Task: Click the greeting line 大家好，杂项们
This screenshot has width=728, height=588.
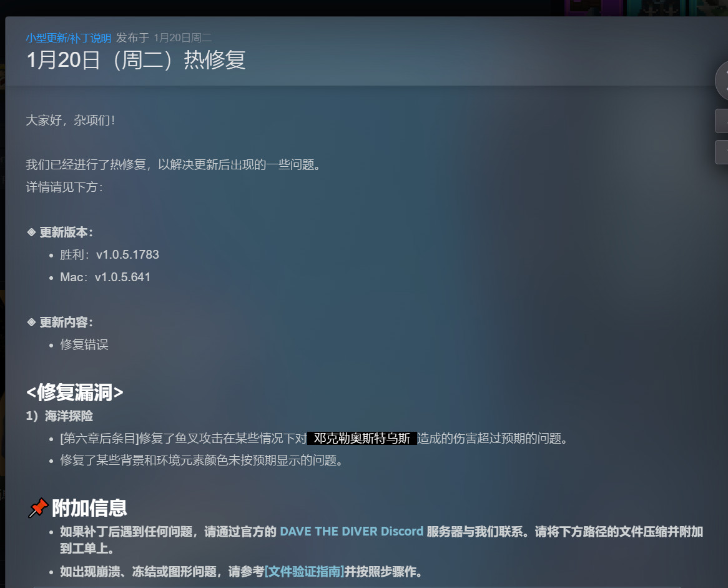Action: [70, 120]
